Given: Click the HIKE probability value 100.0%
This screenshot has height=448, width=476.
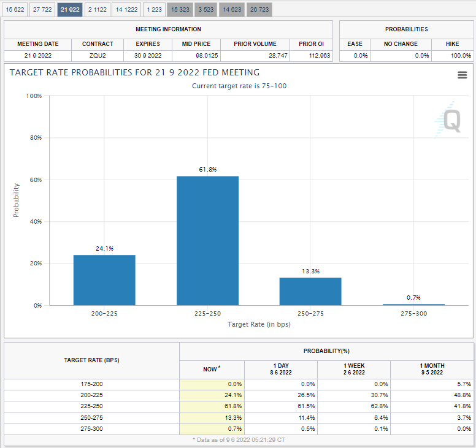Looking at the screenshot, I should pyautogui.click(x=461, y=56).
